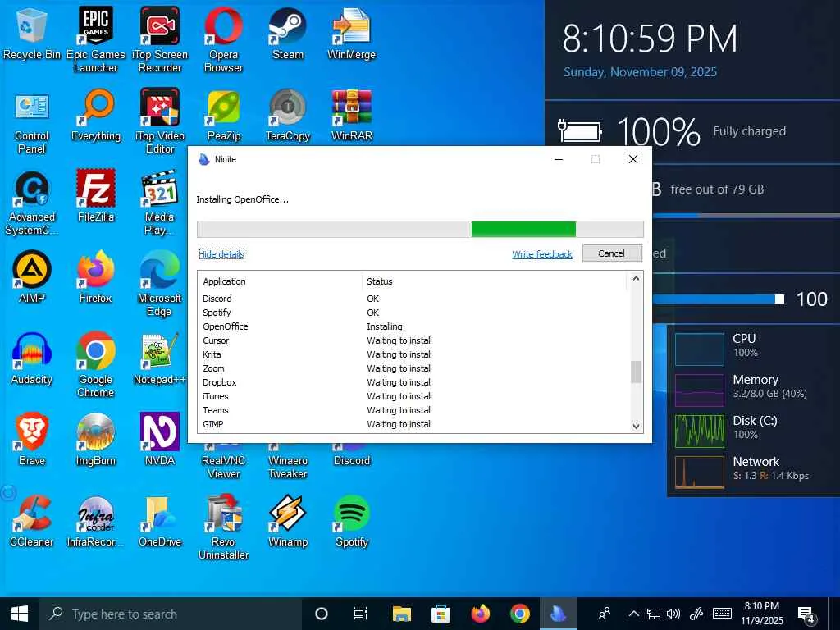Select the ImgBurn desktop icon
The image size is (840, 630).
click(96, 440)
